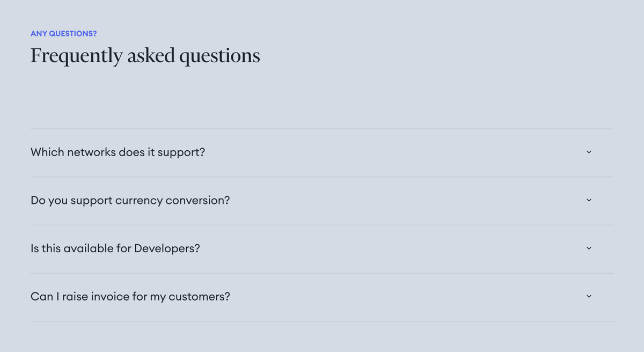This screenshot has height=352, width=644.
Task: Select the text "Is this available for Developers?"
Action: 115,248
